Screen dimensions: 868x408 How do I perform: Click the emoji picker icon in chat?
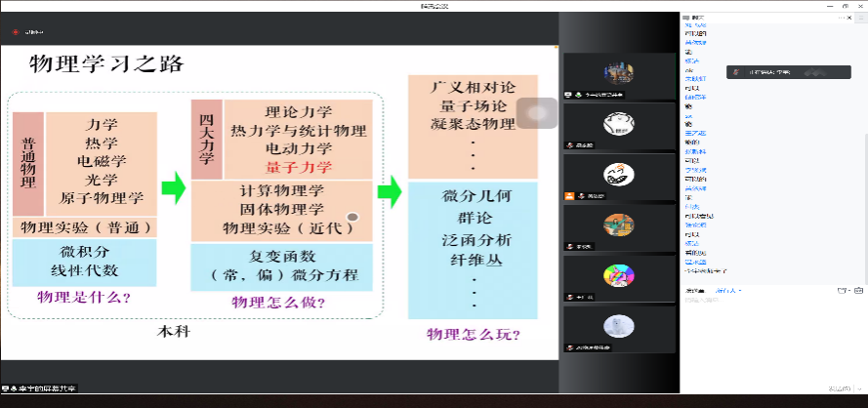pyautogui.click(x=843, y=290)
